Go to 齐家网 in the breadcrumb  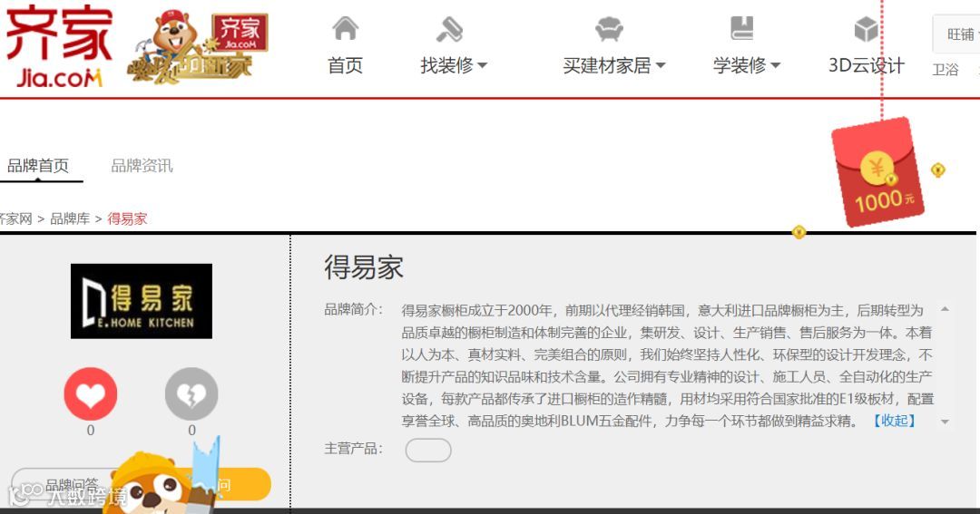point(15,218)
